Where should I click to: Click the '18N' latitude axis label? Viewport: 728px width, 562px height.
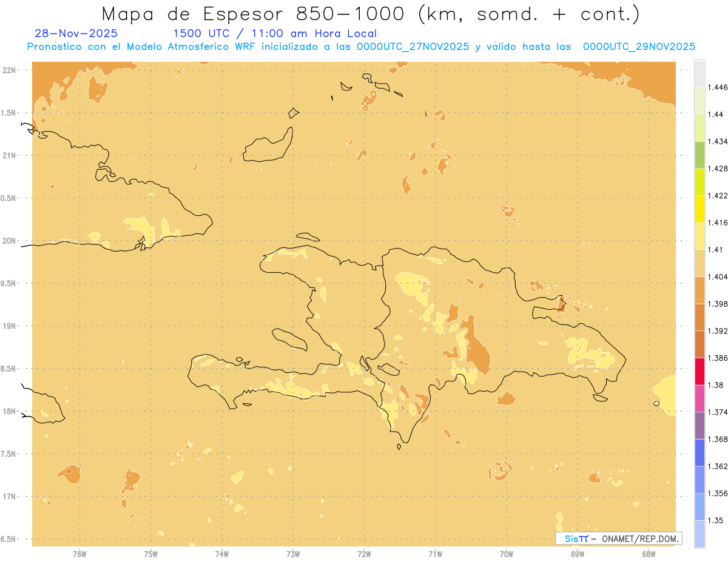pos(9,411)
